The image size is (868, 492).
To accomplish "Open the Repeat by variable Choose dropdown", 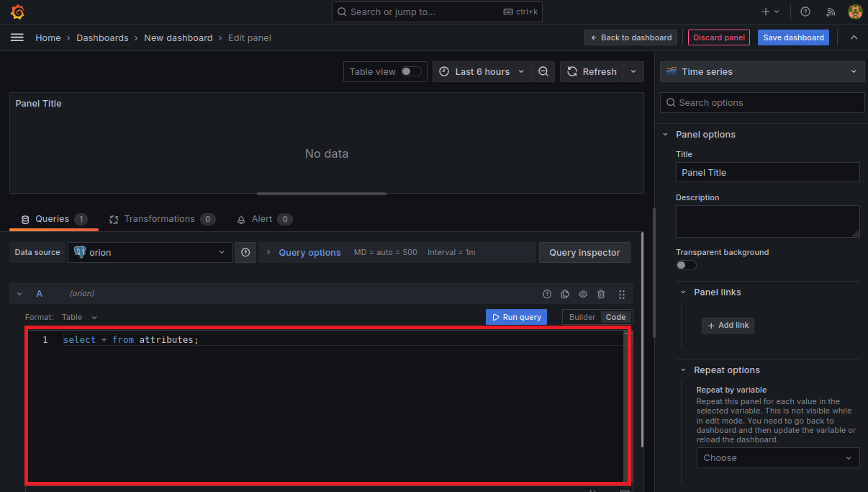I will click(778, 458).
